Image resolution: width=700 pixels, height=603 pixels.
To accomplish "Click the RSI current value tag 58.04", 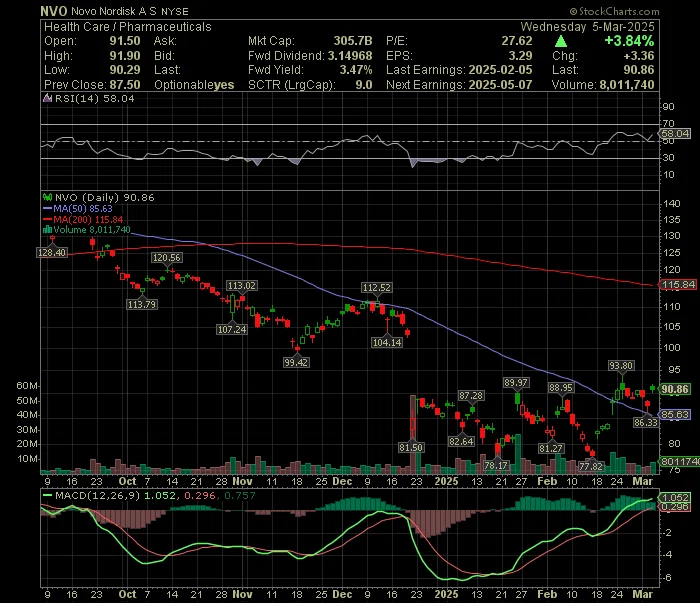I will (675, 133).
